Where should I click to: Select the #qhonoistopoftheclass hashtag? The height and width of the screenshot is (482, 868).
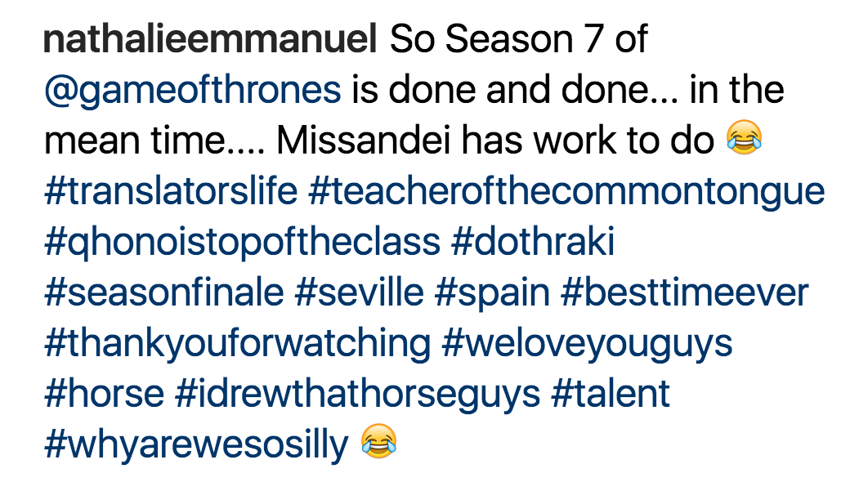pyautogui.click(x=242, y=244)
